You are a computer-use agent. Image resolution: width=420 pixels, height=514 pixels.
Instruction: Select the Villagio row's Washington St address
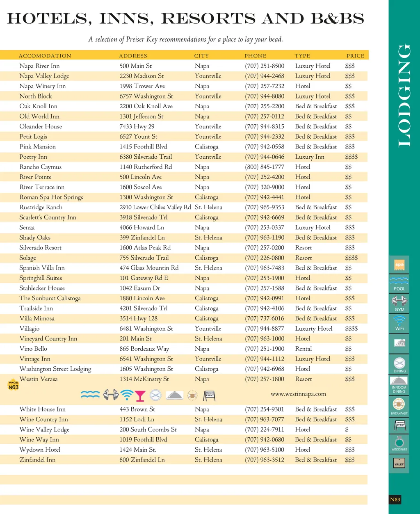pyautogui.click(x=146, y=329)
